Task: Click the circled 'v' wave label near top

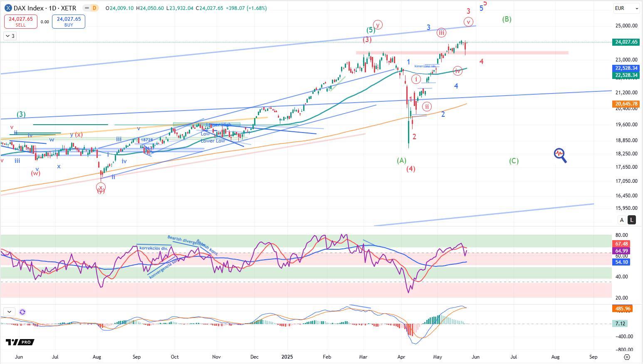Action: pyautogui.click(x=469, y=22)
